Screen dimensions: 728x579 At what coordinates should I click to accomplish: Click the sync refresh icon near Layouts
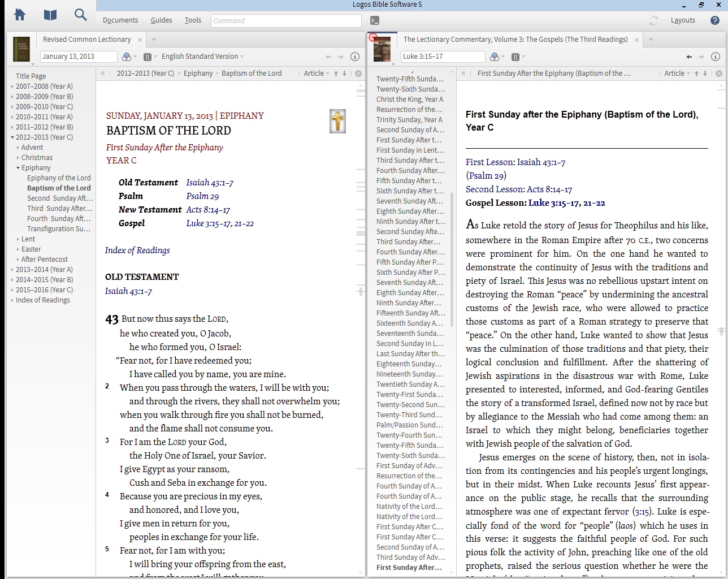coord(653,20)
